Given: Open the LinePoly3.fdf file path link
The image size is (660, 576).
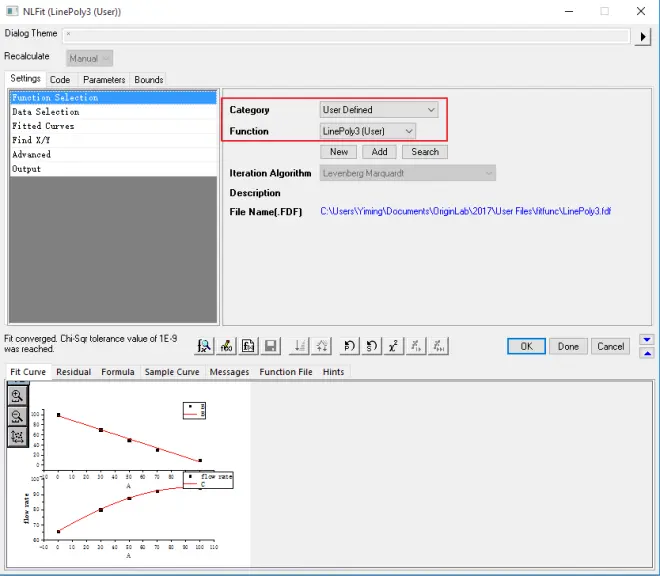Looking at the screenshot, I should (x=466, y=211).
